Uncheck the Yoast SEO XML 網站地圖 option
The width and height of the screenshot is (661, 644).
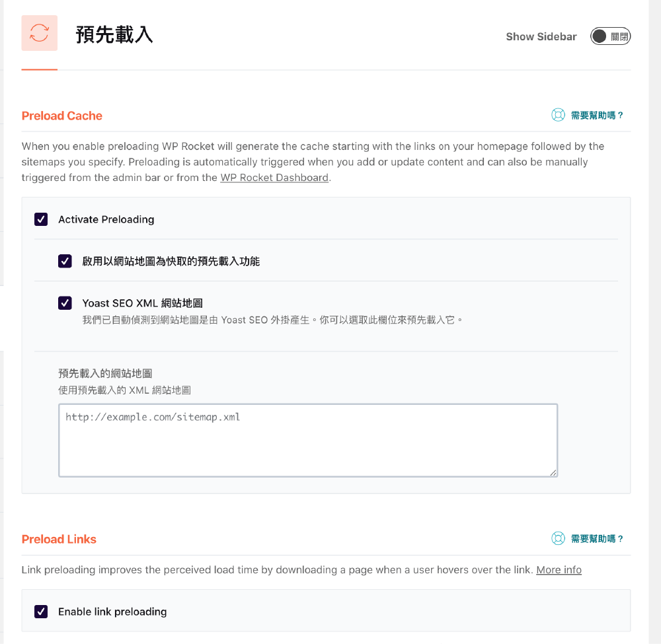(64, 303)
